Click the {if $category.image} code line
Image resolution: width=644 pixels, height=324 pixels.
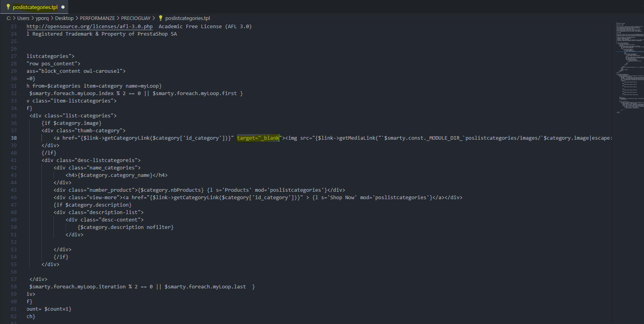pos(72,123)
